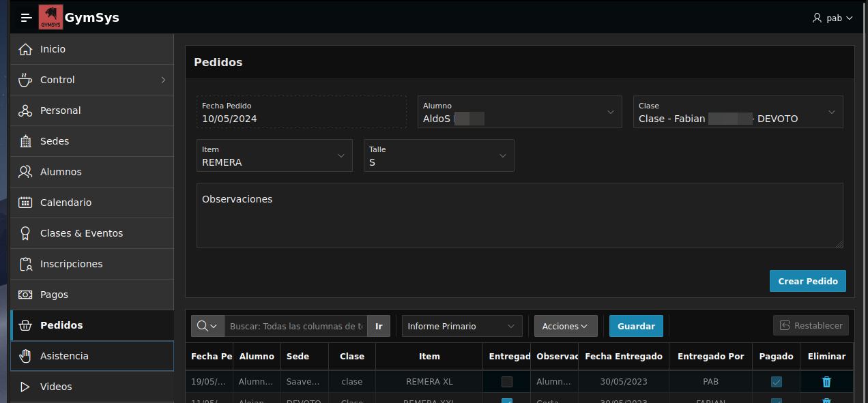The height and width of the screenshot is (403, 868).
Task: Open the hamburger menu at top left
Action: click(26, 17)
